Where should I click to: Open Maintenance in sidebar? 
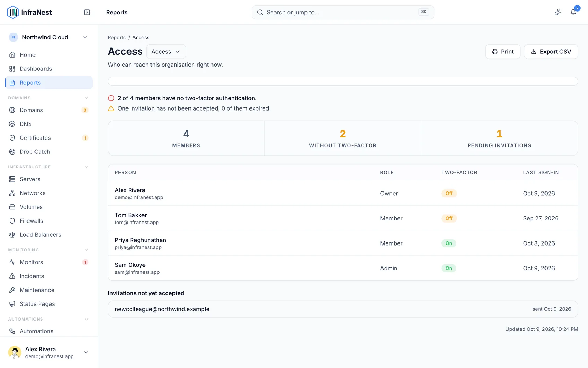click(x=49, y=290)
